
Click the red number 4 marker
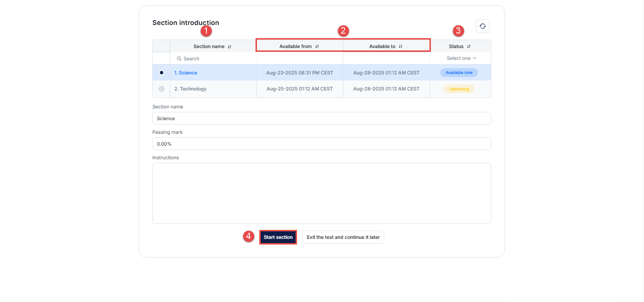tap(249, 237)
